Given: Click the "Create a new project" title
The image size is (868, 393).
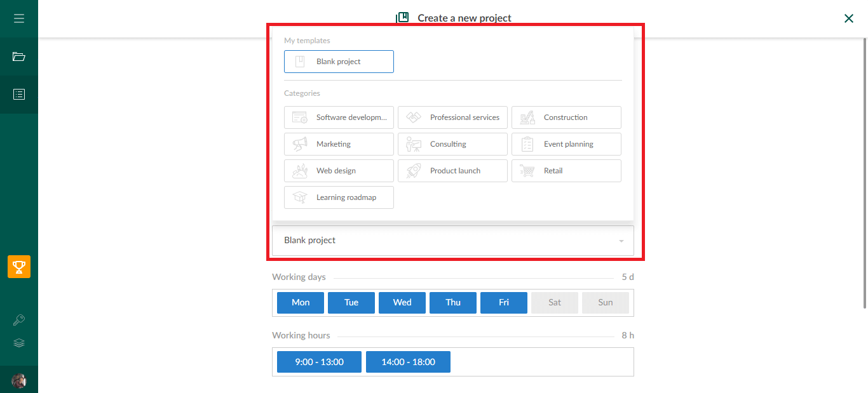Looking at the screenshot, I should (x=465, y=18).
